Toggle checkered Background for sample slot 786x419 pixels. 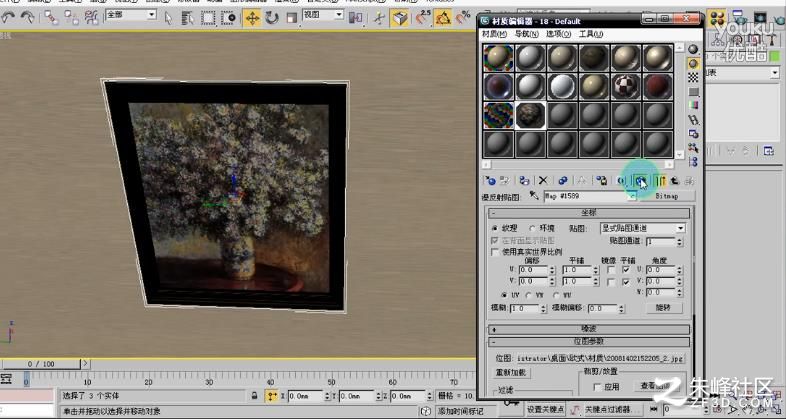click(693, 78)
